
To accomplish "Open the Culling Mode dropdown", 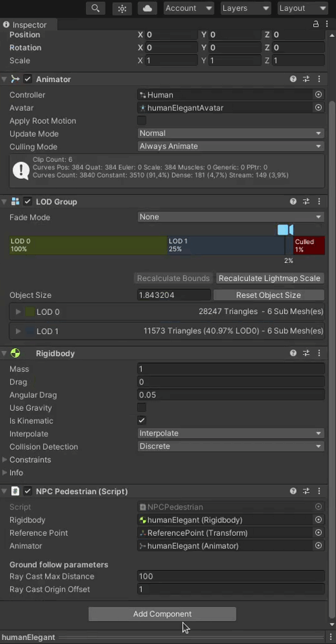I will coord(231,147).
